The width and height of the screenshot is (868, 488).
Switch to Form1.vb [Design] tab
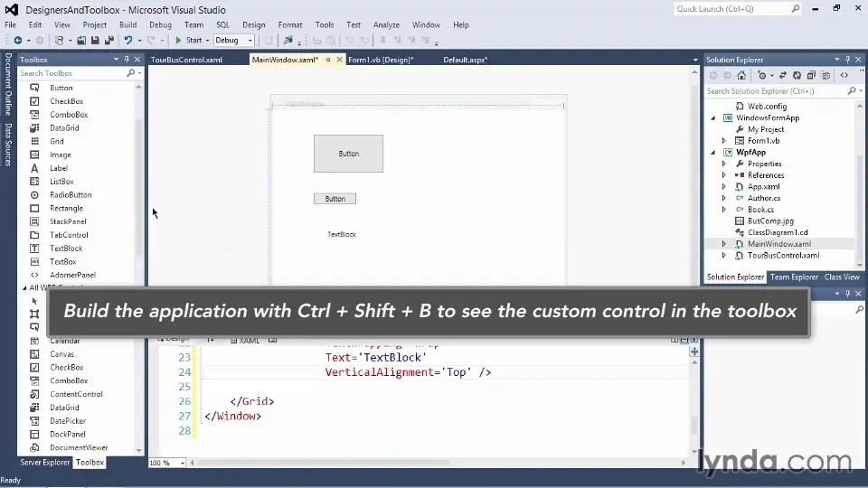point(381,60)
